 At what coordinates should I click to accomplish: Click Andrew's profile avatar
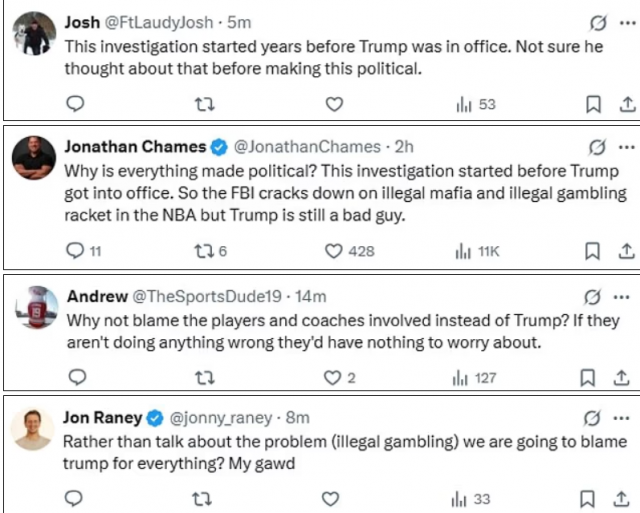(x=34, y=308)
